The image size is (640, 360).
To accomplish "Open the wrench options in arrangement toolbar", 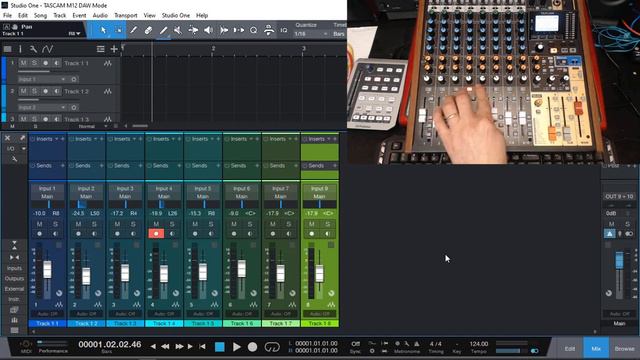I will tap(33, 49).
